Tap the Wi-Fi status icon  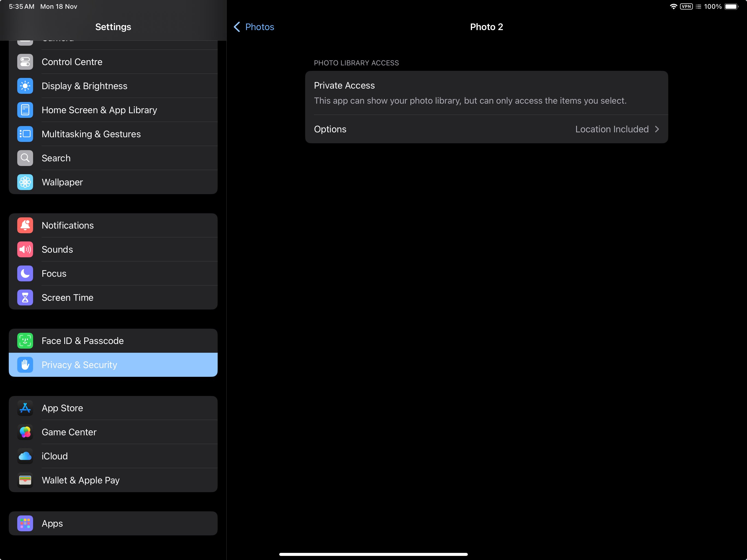click(673, 6)
